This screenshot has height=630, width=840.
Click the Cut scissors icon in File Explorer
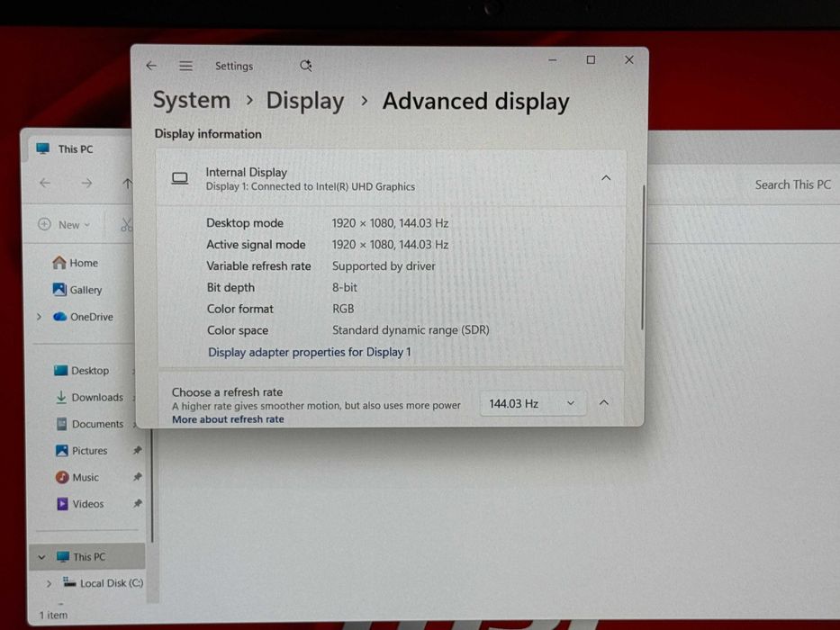click(126, 224)
